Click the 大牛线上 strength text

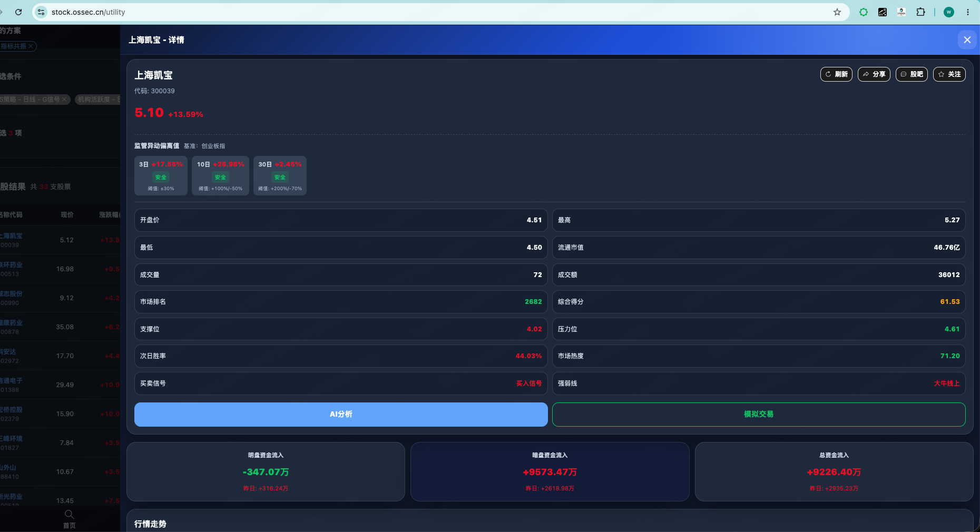pyautogui.click(x=947, y=383)
